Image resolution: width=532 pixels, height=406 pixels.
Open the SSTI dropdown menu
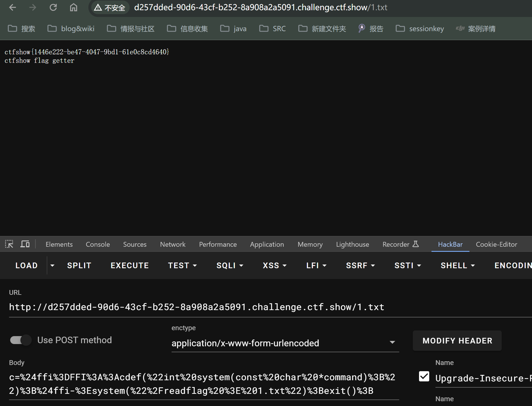(x=408, y=265)
